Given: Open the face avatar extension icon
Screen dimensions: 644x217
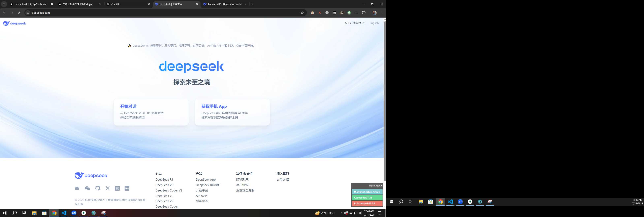Looking at the screenshot, I should click(312, 13).
